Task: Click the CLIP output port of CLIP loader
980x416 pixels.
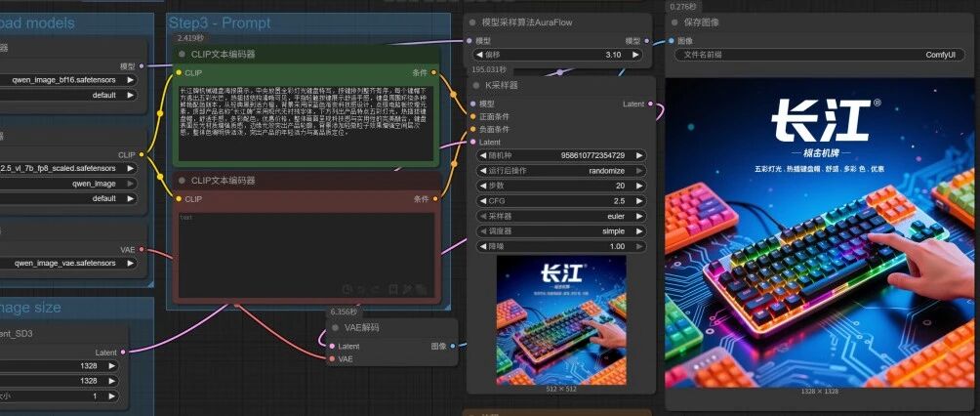Action: (x=142, y=154)
